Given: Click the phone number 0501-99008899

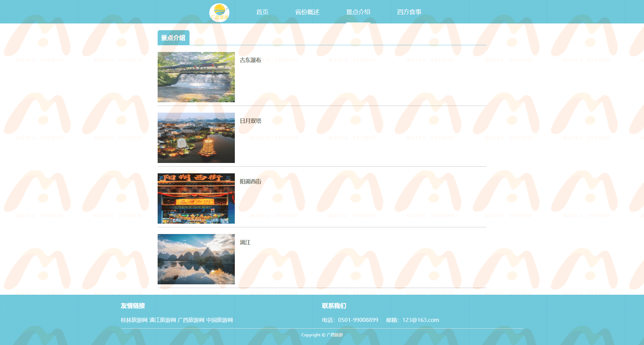Looking at the screenshot, I should click(x=358, y=320).
